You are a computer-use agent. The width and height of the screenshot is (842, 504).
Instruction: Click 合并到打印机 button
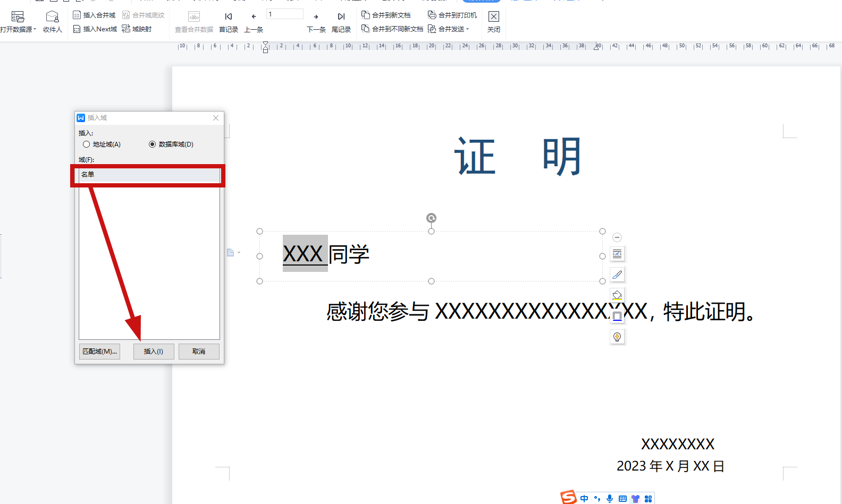(452, 15)
